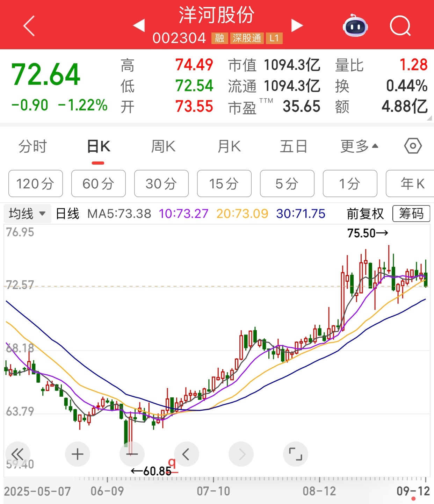Select 120分 period button
This screenshot has height=504, width=434.
[36, 183]
